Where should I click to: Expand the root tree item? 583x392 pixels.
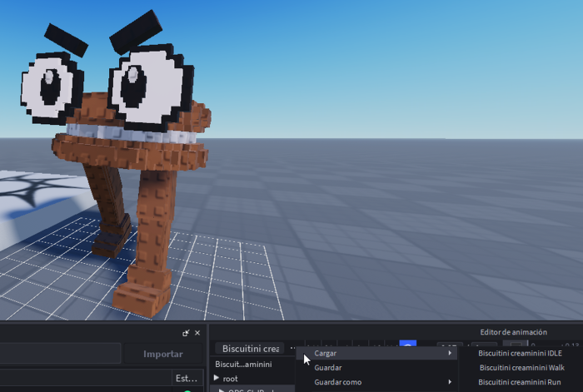(217, 378)
